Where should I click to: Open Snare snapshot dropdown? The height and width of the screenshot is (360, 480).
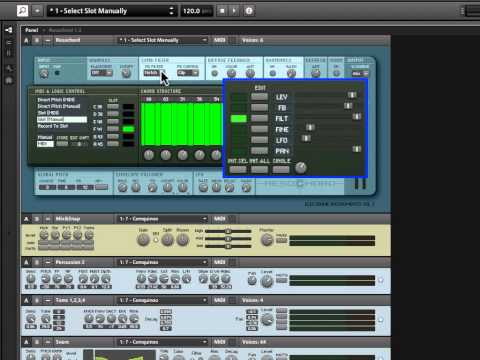[163, 342]
